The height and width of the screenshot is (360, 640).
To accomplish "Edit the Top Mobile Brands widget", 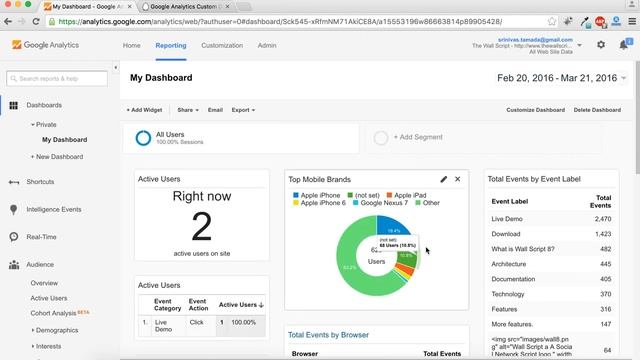I will [444, 179].
